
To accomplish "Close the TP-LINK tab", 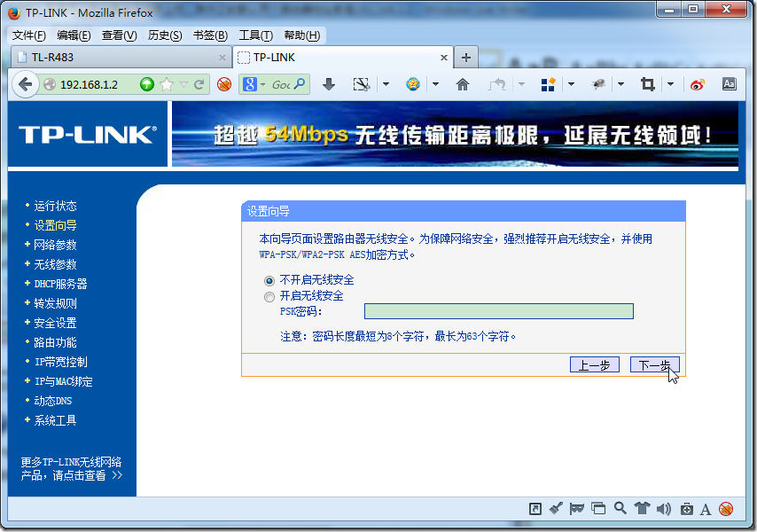I will (x=444, y=58).
